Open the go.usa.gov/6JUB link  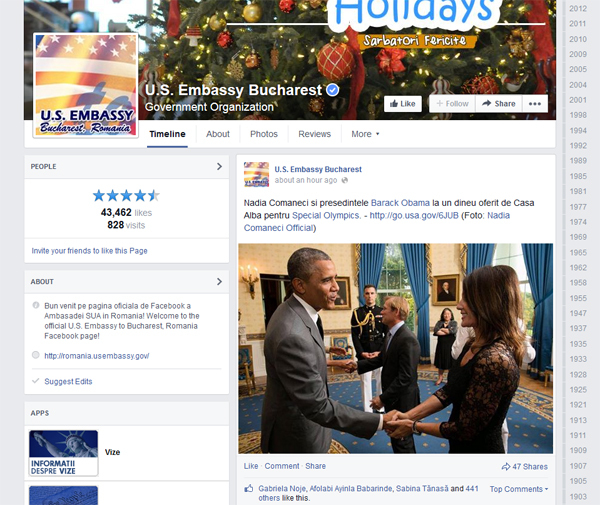[414, 215]
